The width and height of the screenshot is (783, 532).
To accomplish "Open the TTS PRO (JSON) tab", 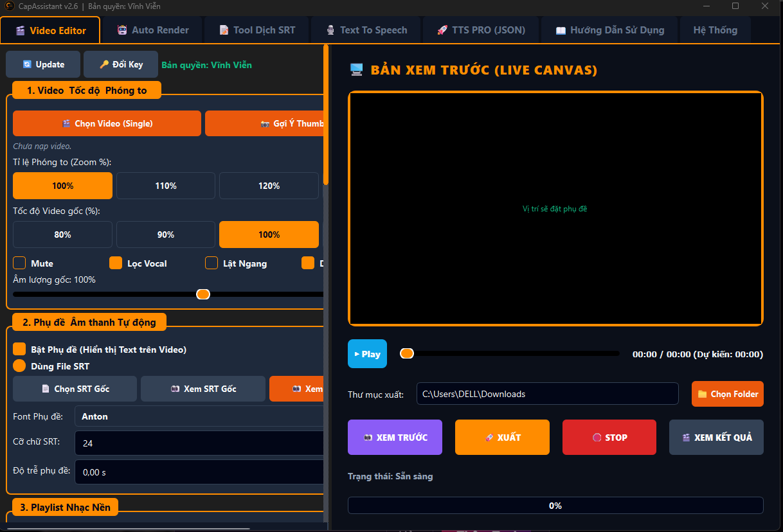I will pyautogui.click(x=481, y=30).
